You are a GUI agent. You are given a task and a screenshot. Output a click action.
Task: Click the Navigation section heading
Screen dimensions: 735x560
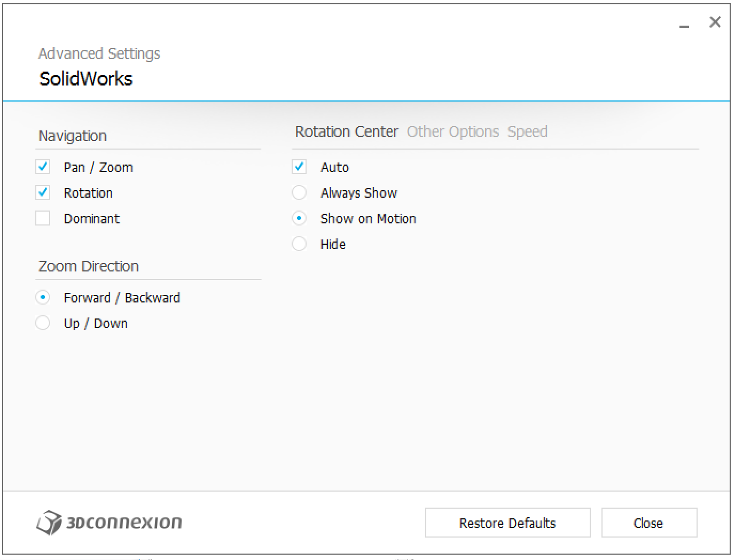73,136
